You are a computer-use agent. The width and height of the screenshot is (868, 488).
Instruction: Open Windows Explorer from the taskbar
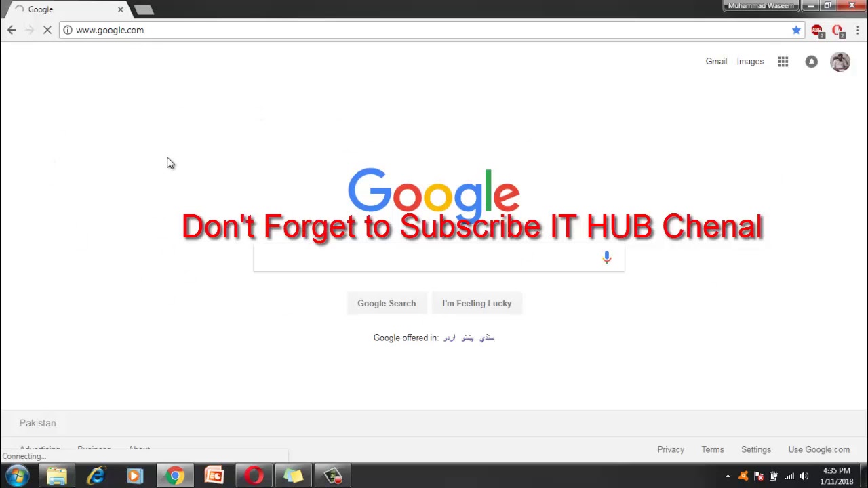click(x=57, y=476)
